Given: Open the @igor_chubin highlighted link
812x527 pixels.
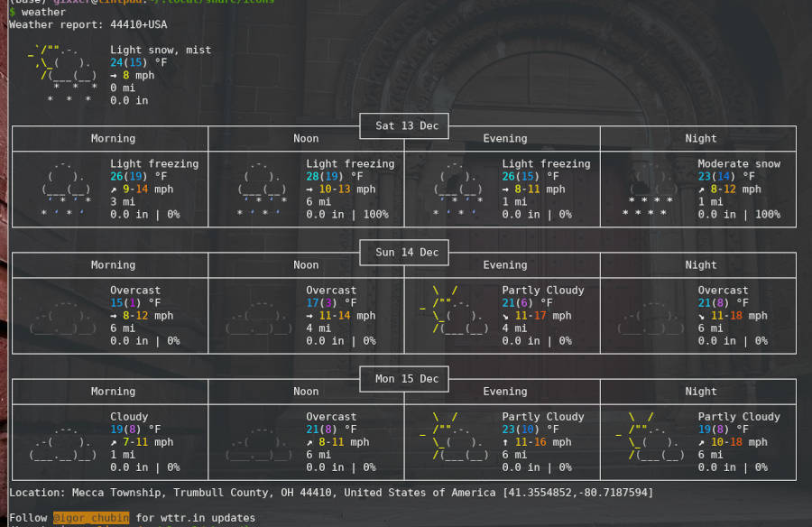Looking at the screenshot, I should (89, 518).
